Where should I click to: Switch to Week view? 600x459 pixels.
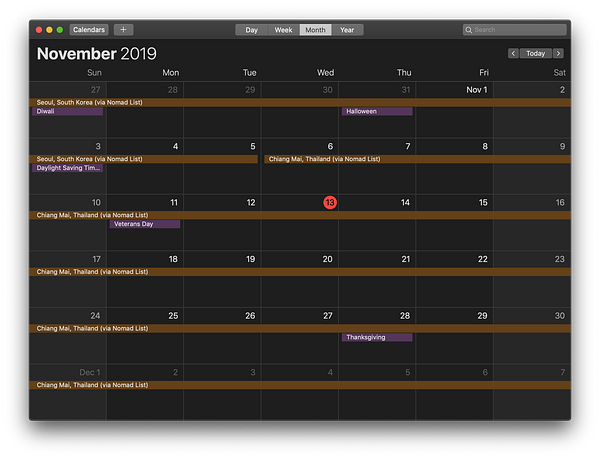tap(283, 30)
